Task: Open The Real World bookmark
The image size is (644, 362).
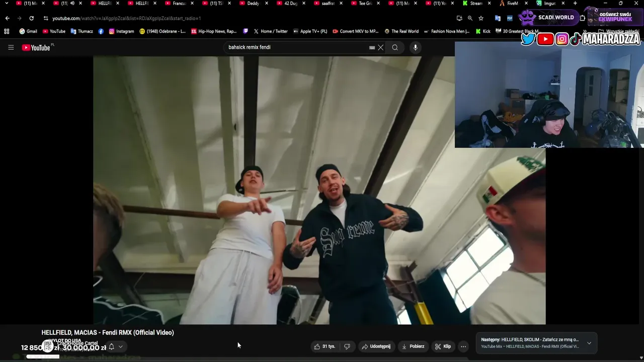Action: coord(401,31)
